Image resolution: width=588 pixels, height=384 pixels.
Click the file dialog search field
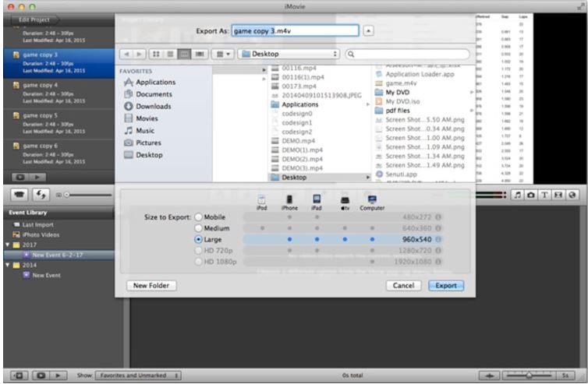[408, 54]
